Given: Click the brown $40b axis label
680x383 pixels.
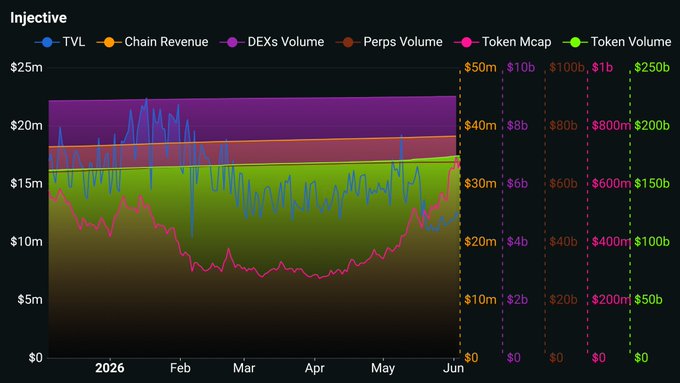Looking at the screenshot, I should click(x=563, y=241).
